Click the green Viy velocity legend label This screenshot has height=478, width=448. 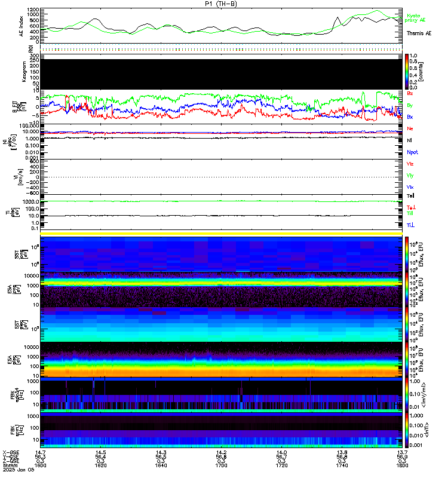point(410,176)
